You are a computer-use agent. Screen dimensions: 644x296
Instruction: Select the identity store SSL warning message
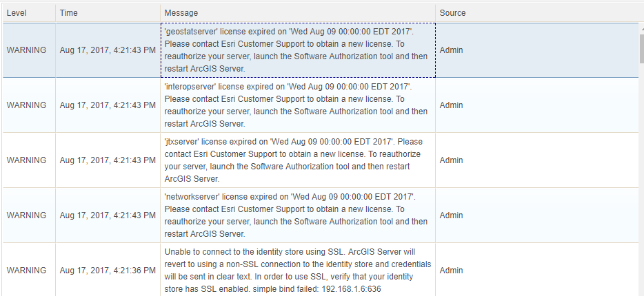point(298,270)
